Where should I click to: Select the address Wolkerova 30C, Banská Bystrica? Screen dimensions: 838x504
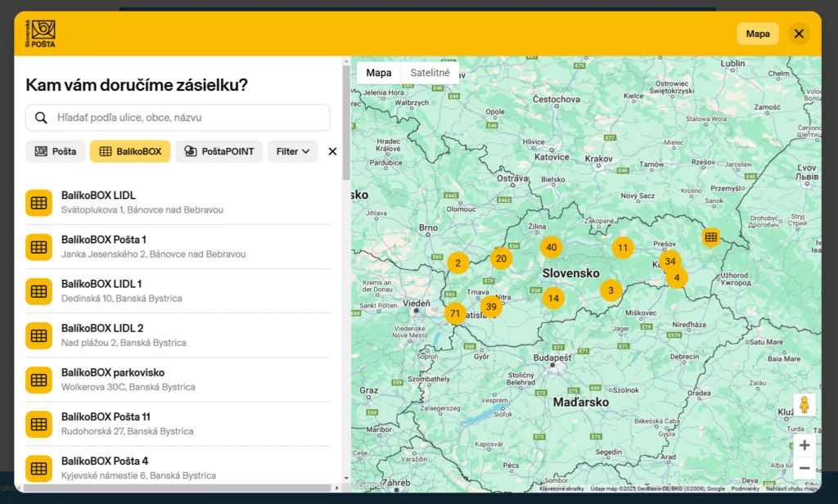128,387
